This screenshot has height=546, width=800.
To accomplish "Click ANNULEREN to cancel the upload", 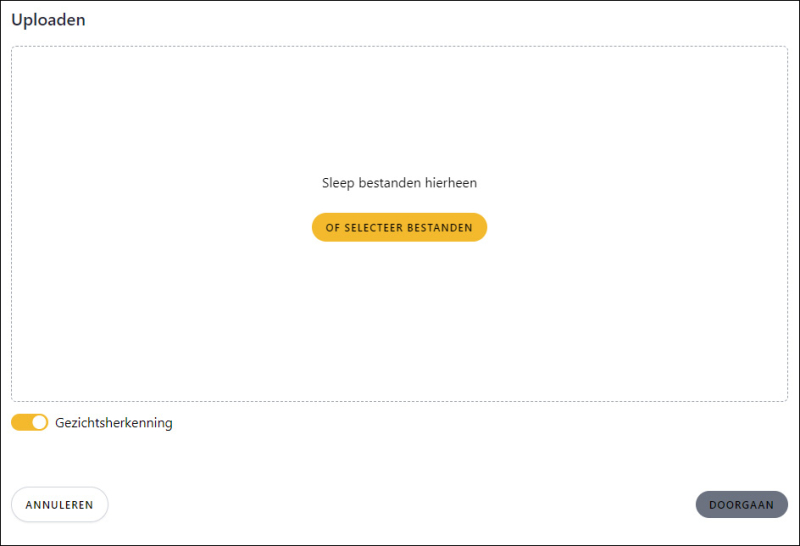I will pyautogui.click(x=60, y=505).
